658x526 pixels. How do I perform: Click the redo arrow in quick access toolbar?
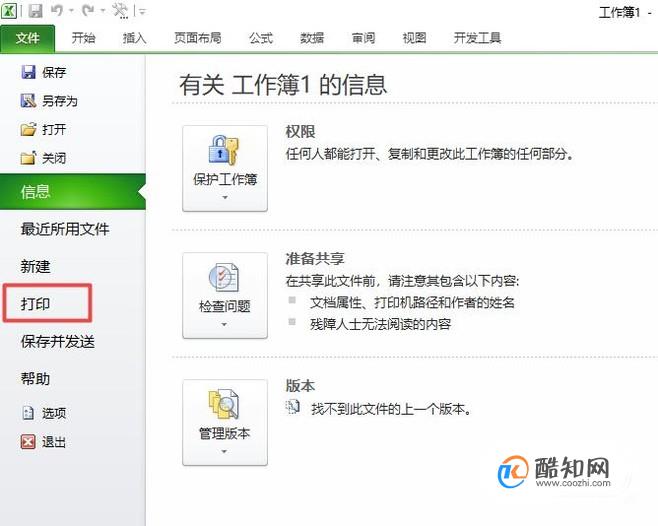(88, 10)
